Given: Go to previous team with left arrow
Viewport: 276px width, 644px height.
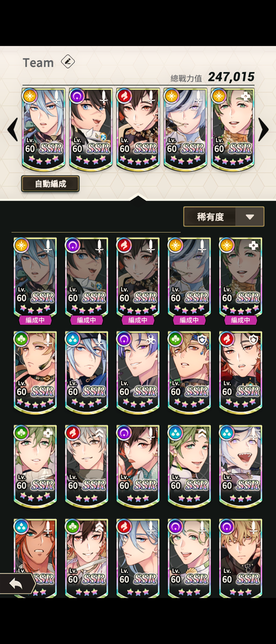Looking at the screenshot, I should click(13, 130).
